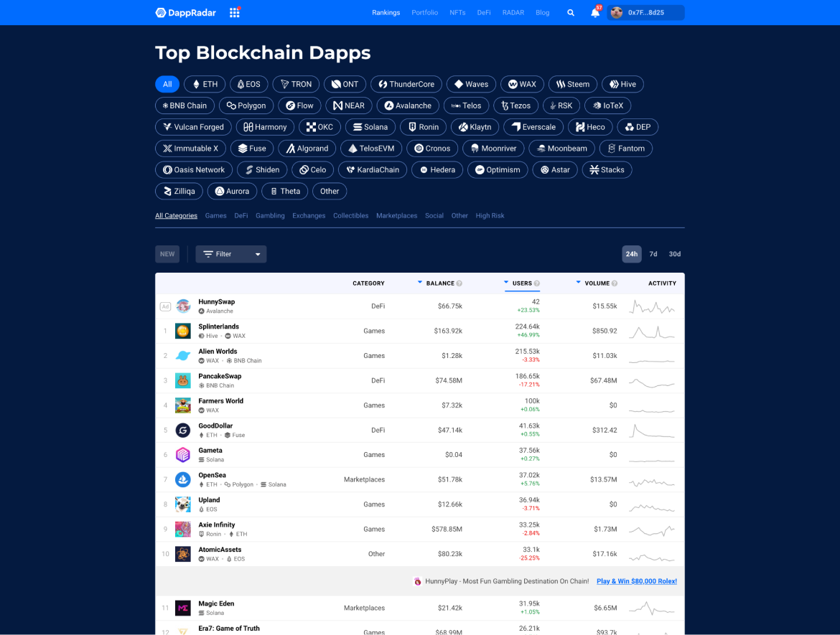Sort table by Balance column

(439, 283)
